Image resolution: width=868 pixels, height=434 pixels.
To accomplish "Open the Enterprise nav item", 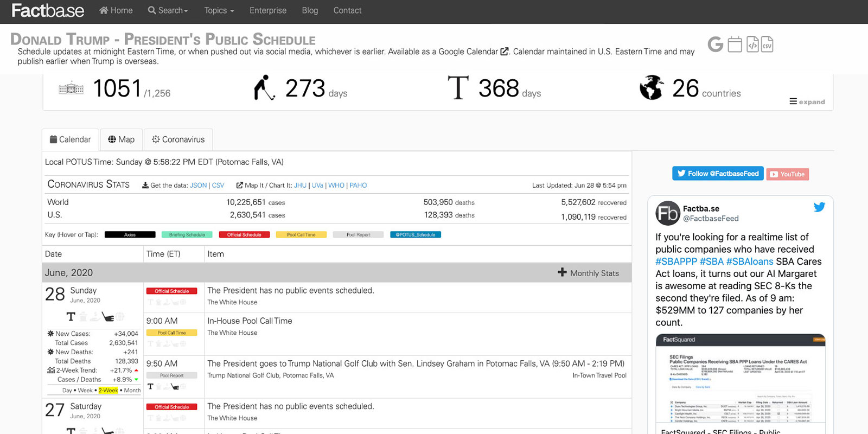I will [268, 10].
